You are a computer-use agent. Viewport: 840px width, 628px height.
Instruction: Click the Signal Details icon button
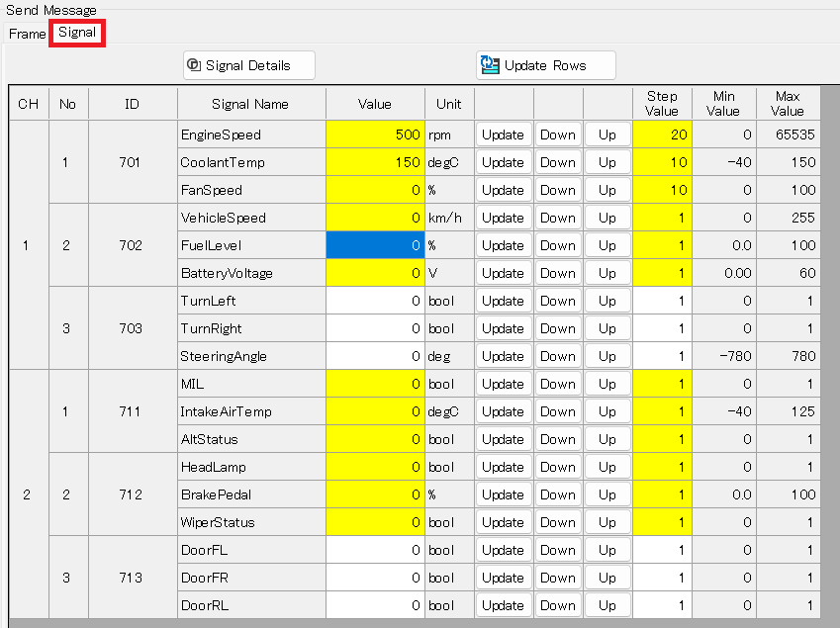point(248,65)
